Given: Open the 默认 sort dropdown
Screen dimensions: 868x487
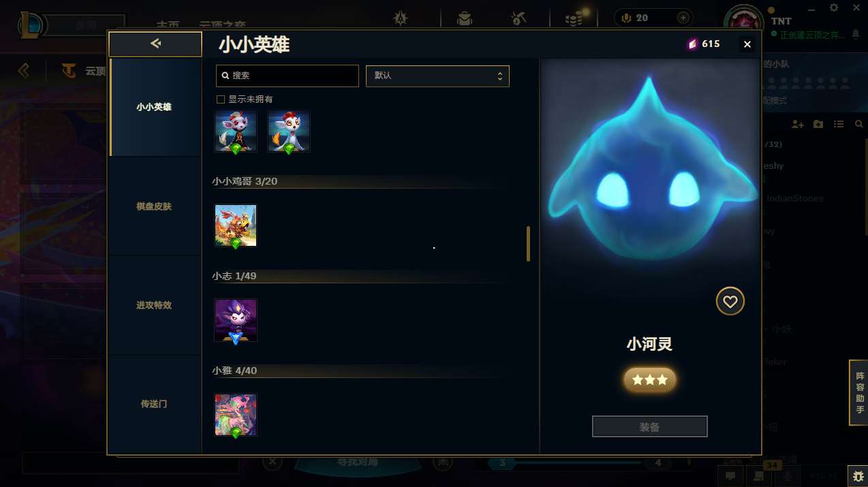Looking at the screenshot, I should (x=437, y=76).
